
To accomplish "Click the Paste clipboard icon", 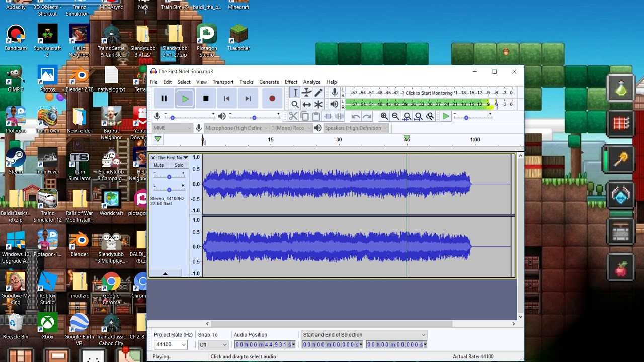I will coord(316,116).
